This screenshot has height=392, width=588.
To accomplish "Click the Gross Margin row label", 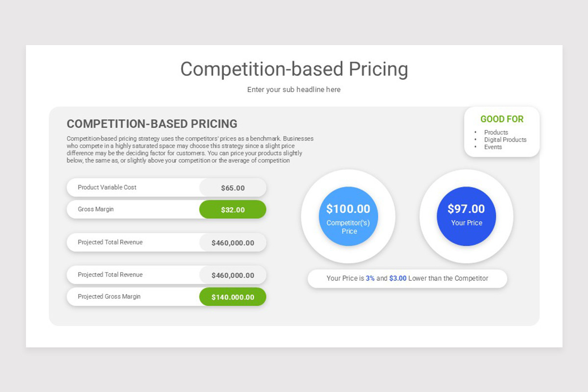I will (x=96, y=209).
